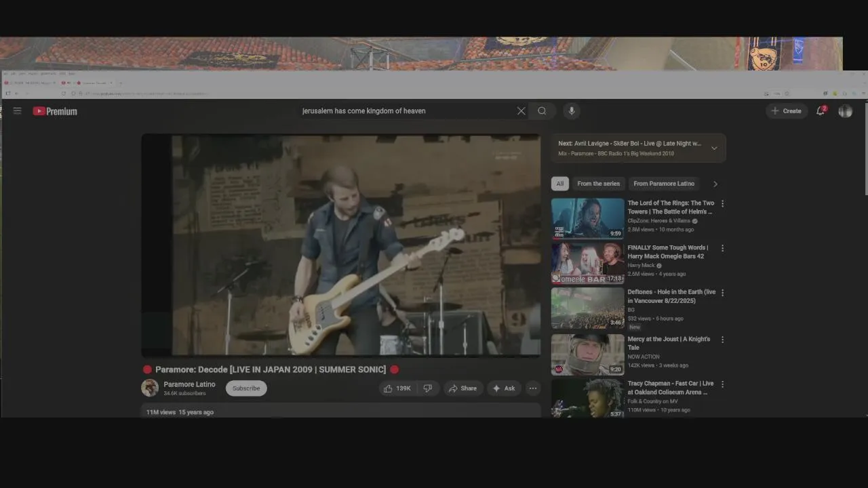This screenshot has height=488, width=868.
Task: Share the Paramore Decode video
Action: click(462, 388)
